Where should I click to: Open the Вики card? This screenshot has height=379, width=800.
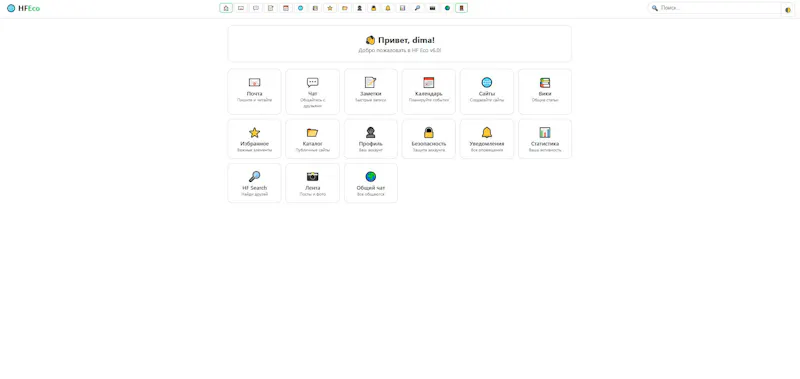point(545,92)
